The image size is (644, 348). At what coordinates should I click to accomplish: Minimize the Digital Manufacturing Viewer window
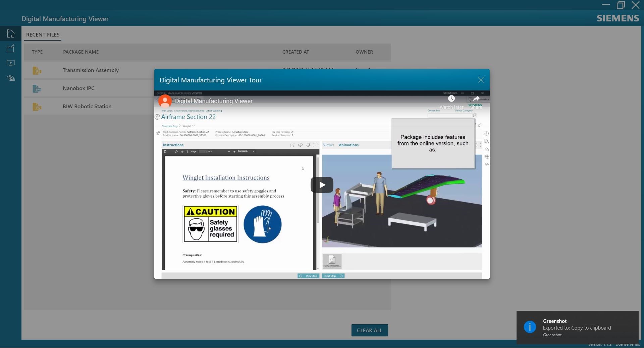point(605,5)
